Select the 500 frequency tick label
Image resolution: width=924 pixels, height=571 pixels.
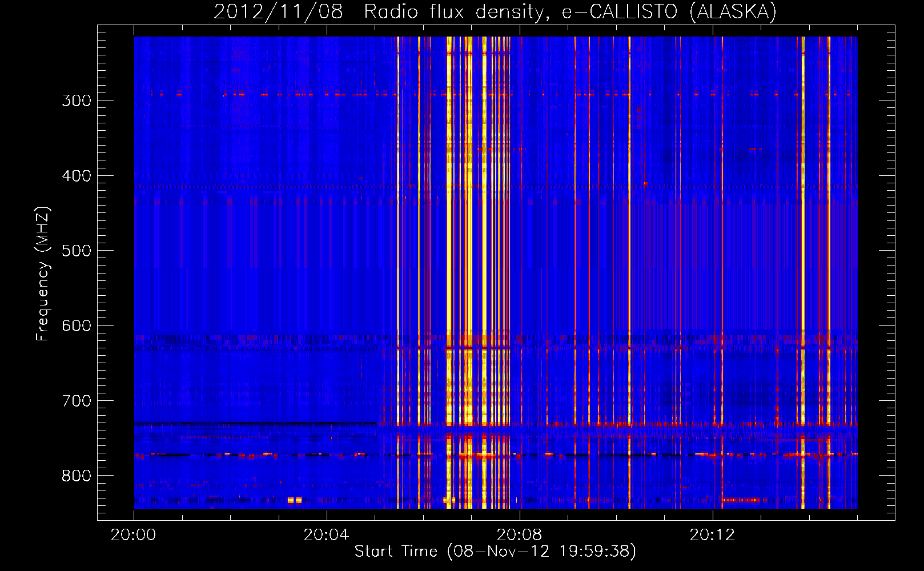(77, 251)
